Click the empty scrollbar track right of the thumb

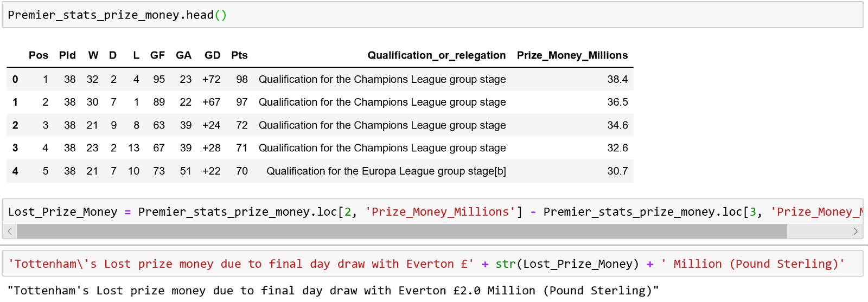tap(819, 232)
